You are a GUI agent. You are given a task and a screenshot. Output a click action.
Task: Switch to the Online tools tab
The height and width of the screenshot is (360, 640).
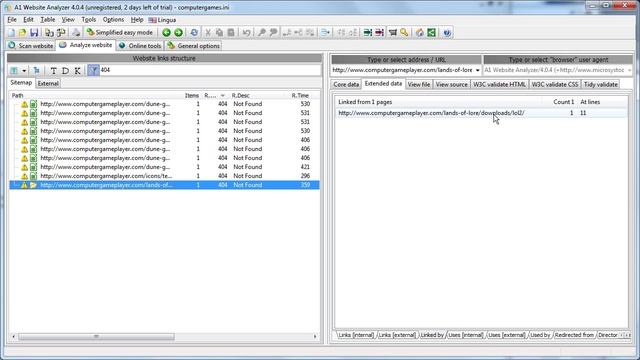tap(140, 46)
